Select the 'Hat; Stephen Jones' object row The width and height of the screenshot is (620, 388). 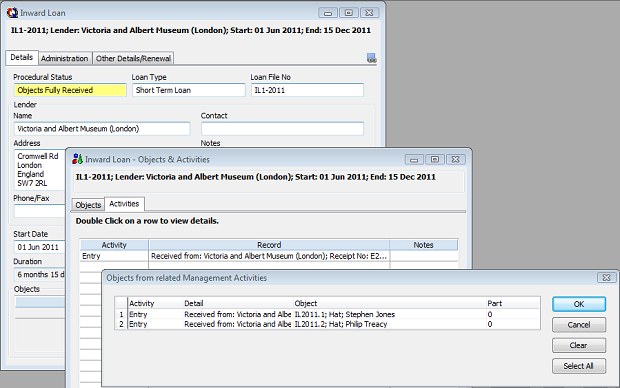click(x=327, y=314)
